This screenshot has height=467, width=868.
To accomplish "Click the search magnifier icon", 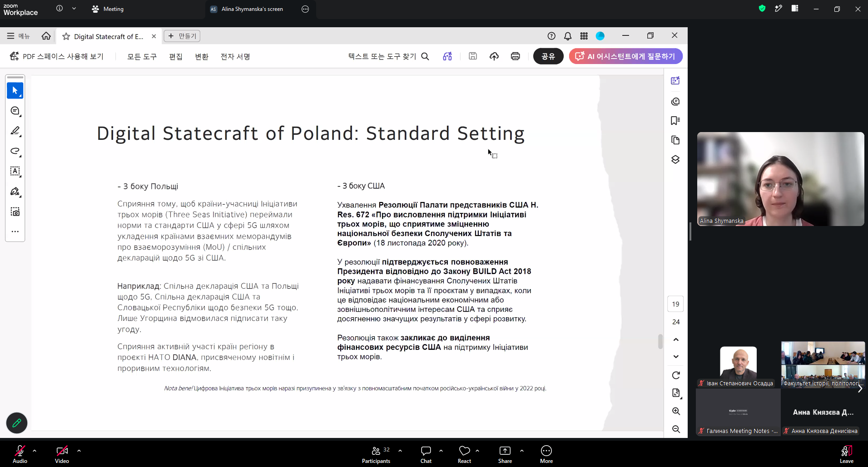I will pos(425,56).
